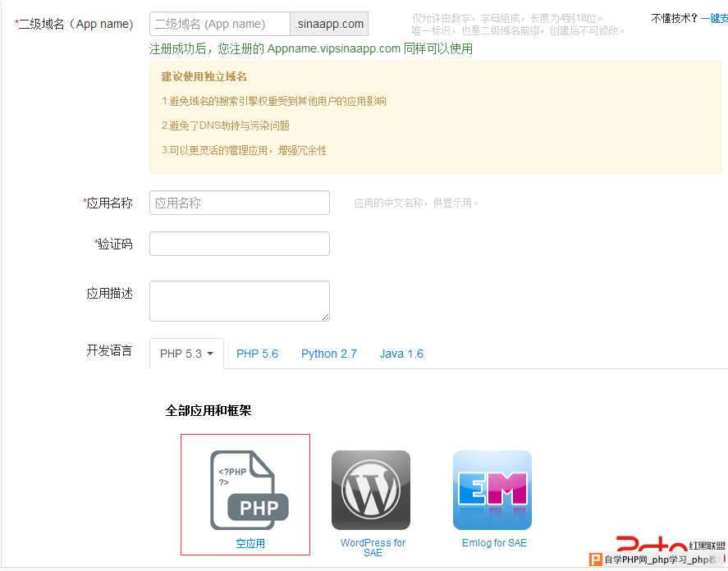Focus the 验证码 input field
Screen dimensions: 728x571
(x=240, y=244)
